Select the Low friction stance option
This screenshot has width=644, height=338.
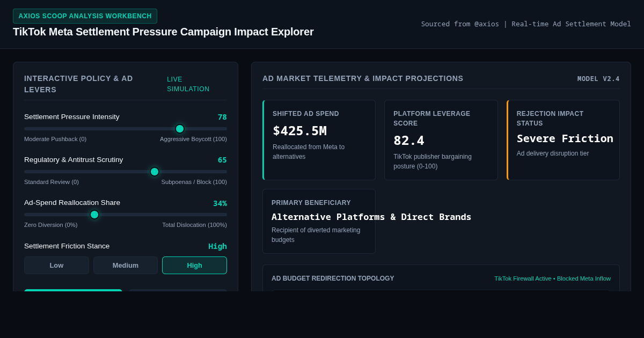(x=56, y=265)
